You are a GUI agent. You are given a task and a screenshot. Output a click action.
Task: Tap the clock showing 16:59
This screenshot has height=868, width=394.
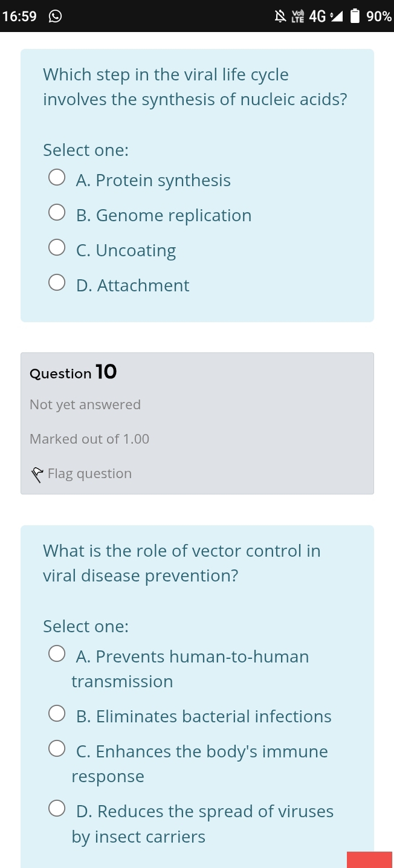pos(19,16)
